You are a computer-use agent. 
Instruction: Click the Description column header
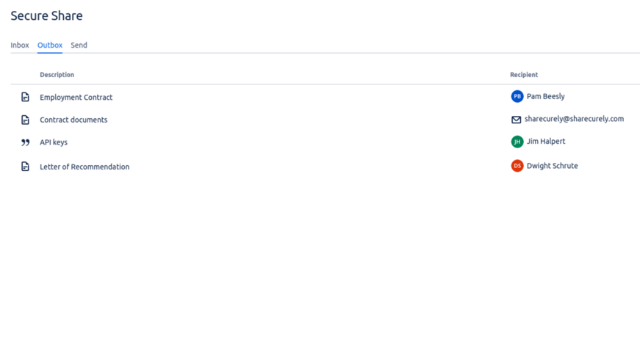point(57,75)
